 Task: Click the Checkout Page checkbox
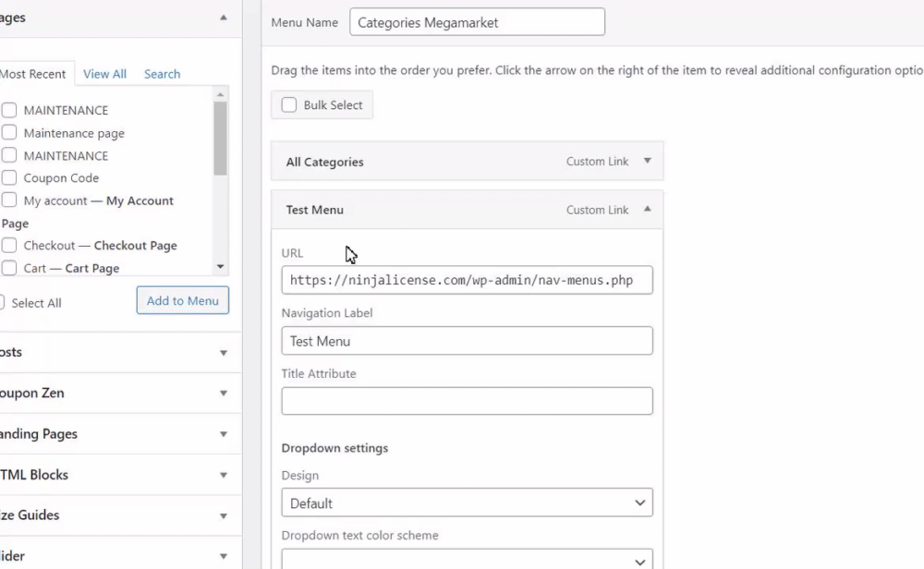pos(9,246)
